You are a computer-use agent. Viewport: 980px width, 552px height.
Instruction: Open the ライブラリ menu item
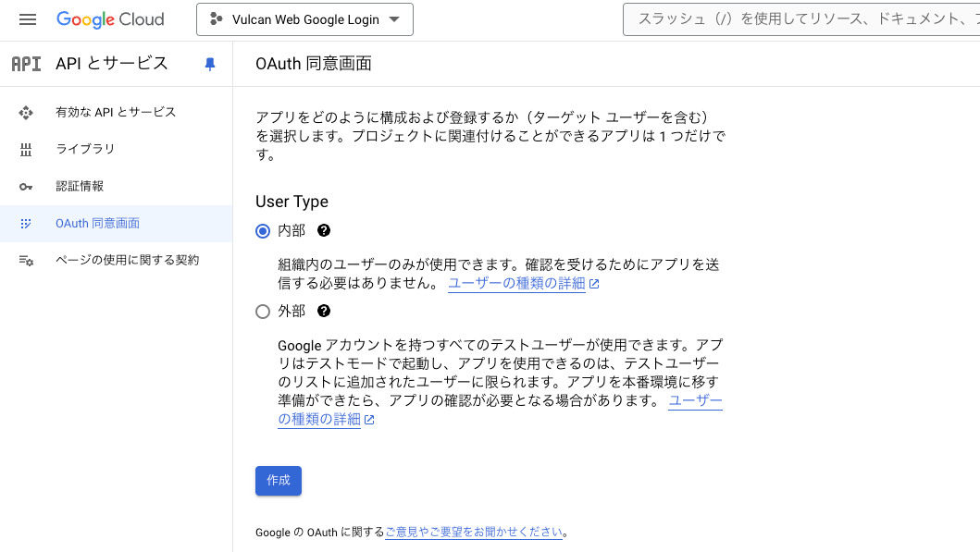[x=116, y=149]
